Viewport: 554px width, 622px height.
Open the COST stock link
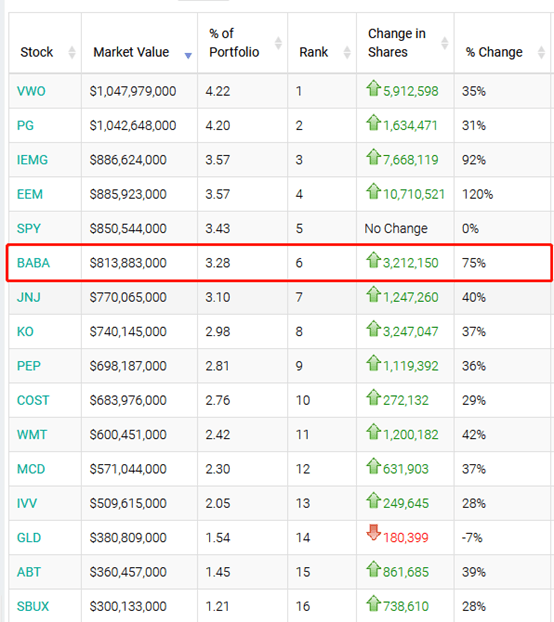(x=33, y=400)
